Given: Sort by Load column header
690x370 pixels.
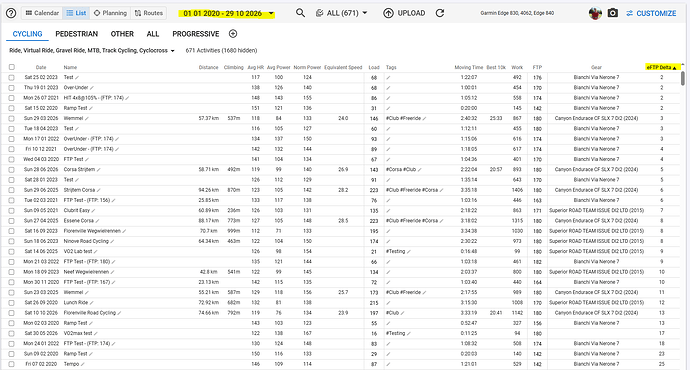Looking at the screenshot, I should (374, 67).
